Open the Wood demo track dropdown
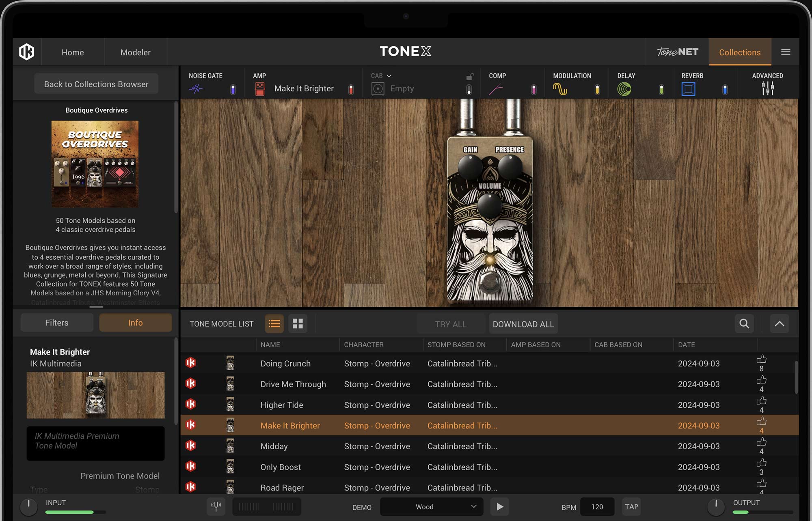812x521 pixels. tap(431, 506)
